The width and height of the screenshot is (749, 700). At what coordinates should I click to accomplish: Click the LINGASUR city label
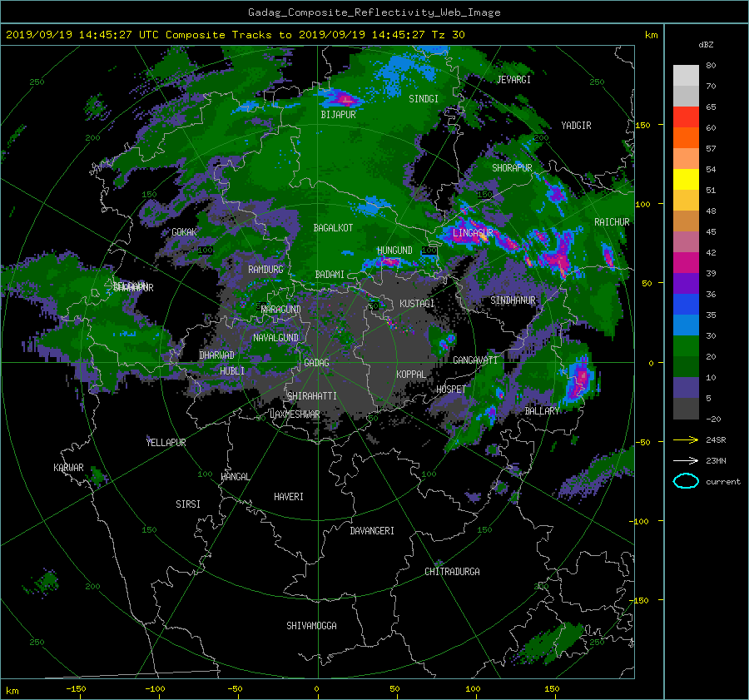click(x=473, y=233)
